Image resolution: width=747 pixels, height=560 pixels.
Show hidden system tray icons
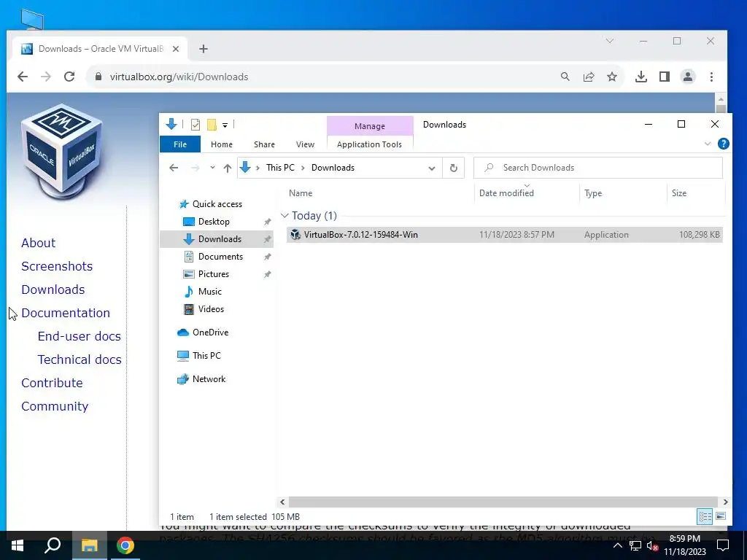click(x=617, y=545)
